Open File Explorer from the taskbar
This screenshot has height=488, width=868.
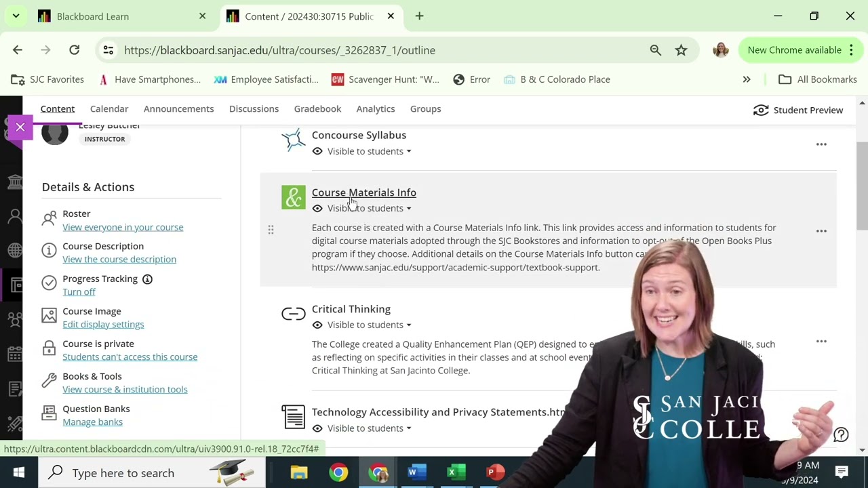pyautogui.click(x=299, y=472)
